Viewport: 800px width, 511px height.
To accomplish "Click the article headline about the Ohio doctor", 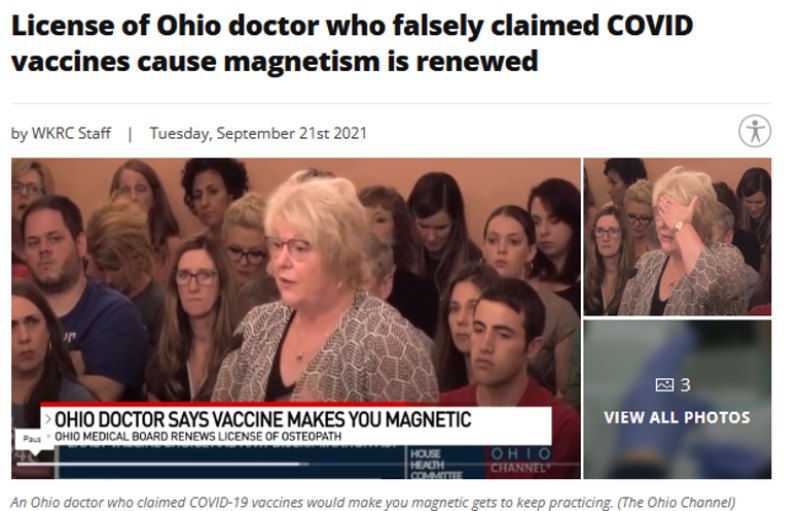I will pyautogui.click(x=352, y=43).
